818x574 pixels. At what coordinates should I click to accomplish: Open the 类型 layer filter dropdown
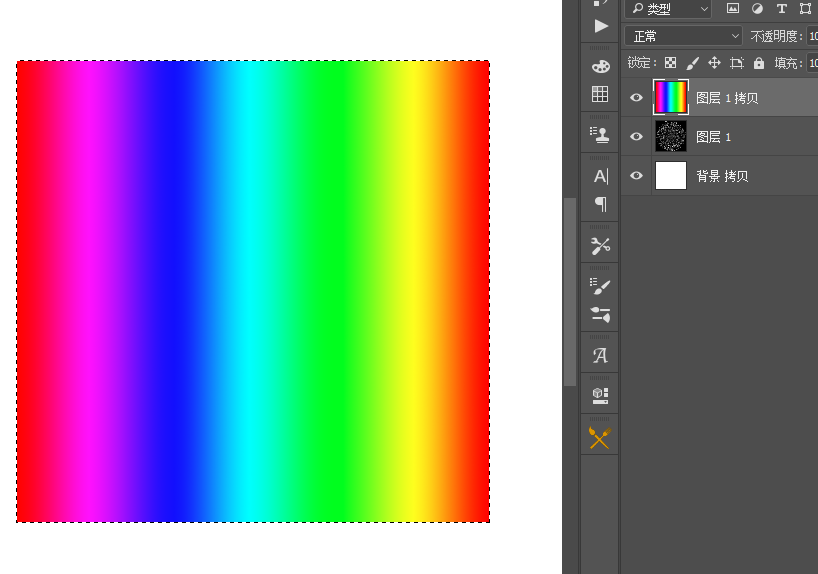668,9
